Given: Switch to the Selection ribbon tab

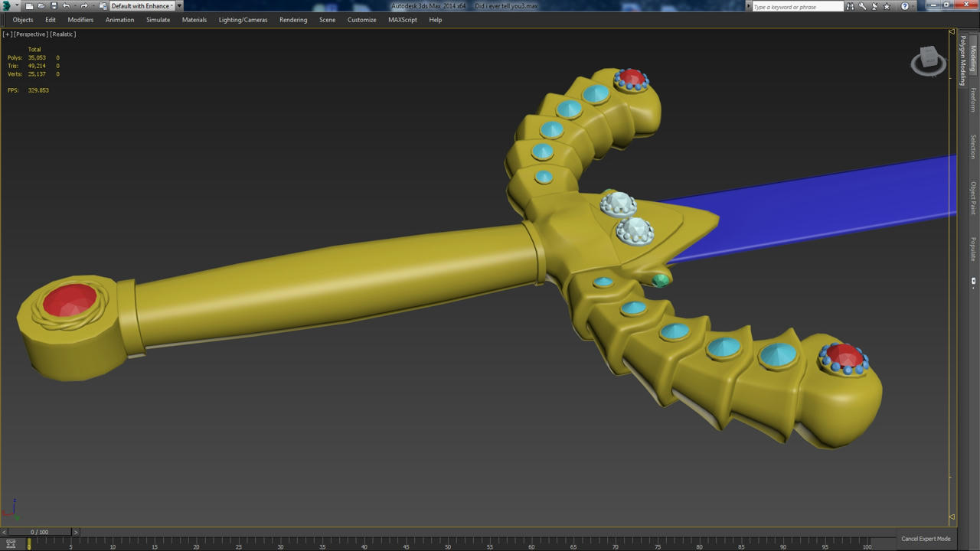Looking at the screenshot, I should pos(973,147).
